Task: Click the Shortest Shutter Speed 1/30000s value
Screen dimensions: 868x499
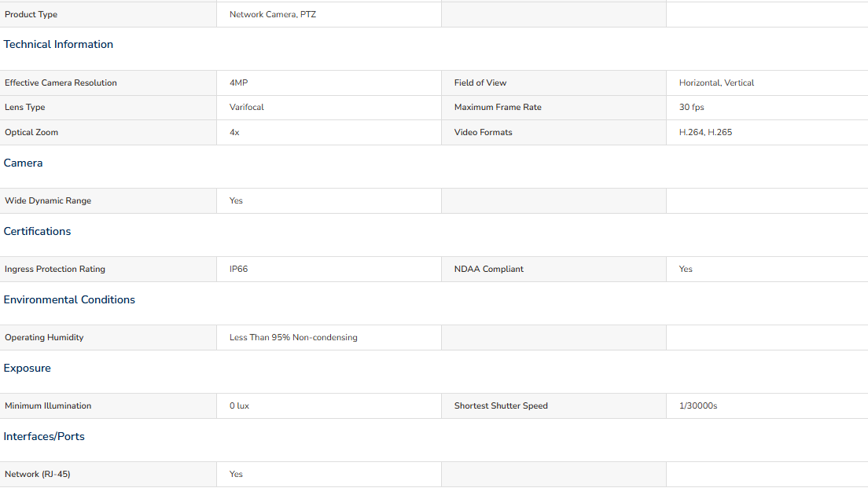Action: click(698, 406)
